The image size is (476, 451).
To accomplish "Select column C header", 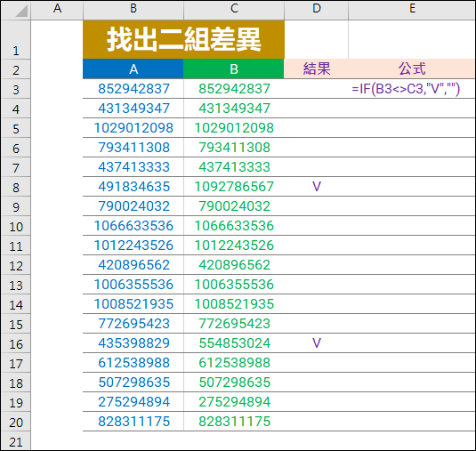I will pos(234,9).
